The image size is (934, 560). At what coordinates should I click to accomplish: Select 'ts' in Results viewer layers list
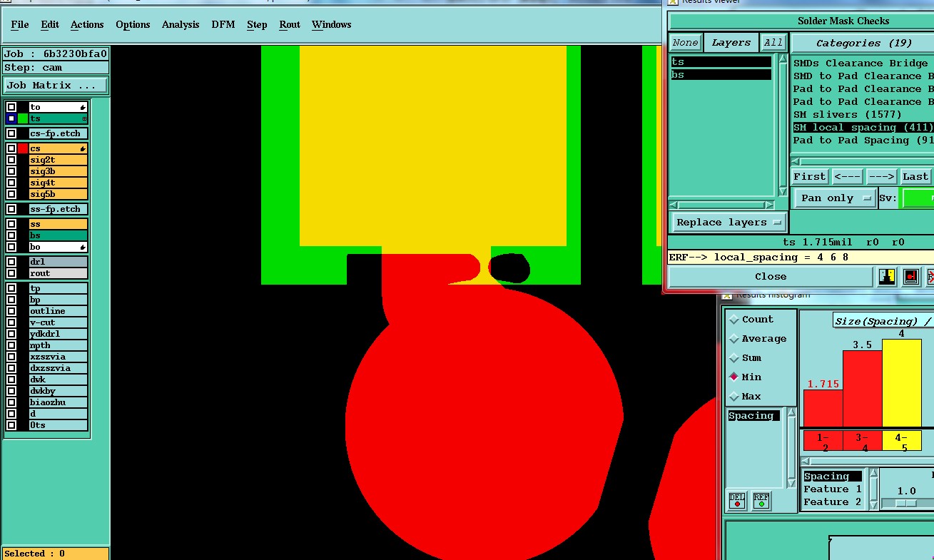[721, 62]
